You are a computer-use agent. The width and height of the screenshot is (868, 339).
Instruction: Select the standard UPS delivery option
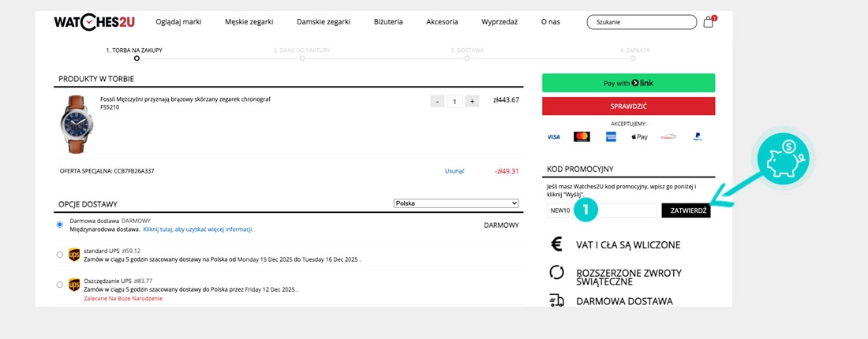[x=60, y=255]
